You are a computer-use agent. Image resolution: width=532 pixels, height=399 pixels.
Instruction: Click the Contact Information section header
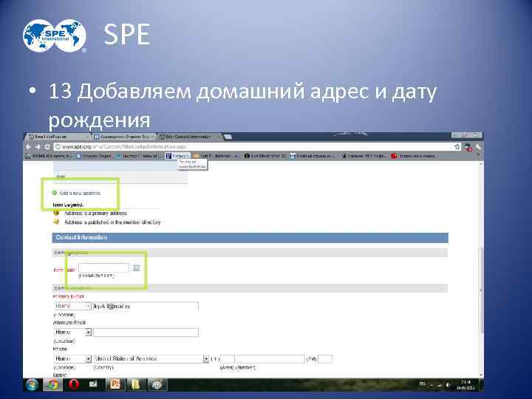[x=250, y=238]
